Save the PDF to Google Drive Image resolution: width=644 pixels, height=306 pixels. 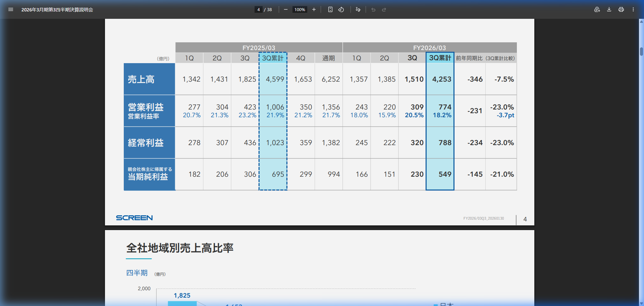[x=597, y=9]
